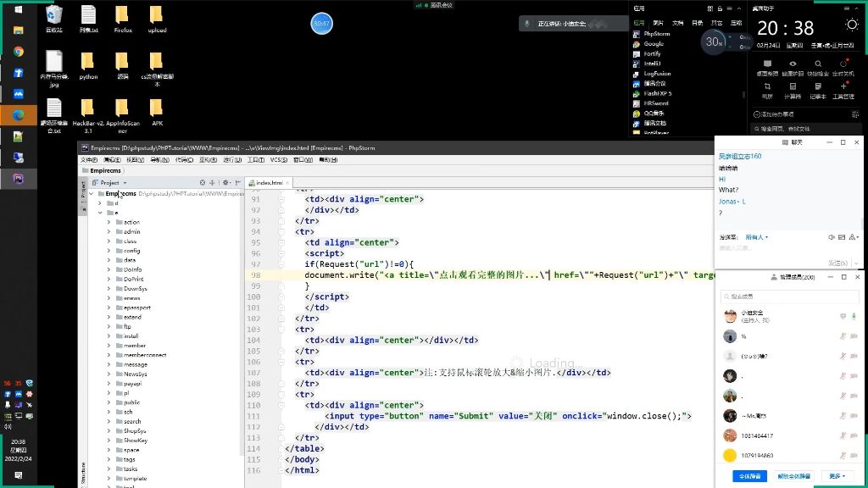Screen dimensions: 868x488
Task: Open the 所有人 recipient dropdown in chat window
Action: (x=757, y=237)
